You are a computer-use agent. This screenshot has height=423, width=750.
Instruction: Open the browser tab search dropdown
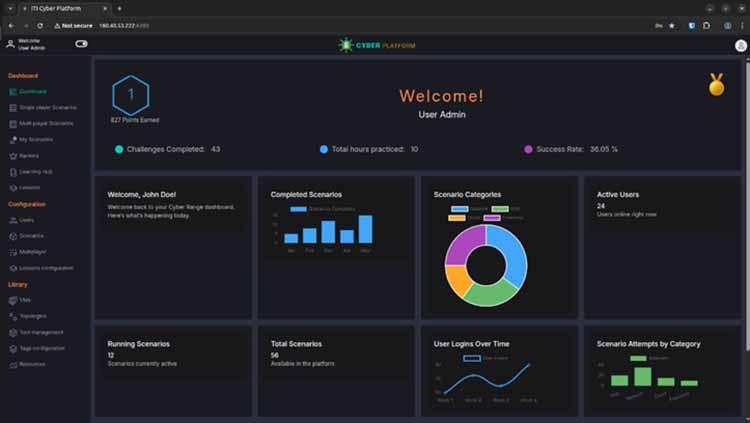point(10,9)
